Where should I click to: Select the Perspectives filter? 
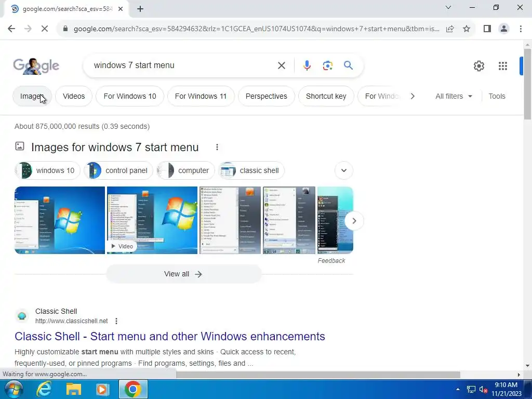(x=267, y=96)
